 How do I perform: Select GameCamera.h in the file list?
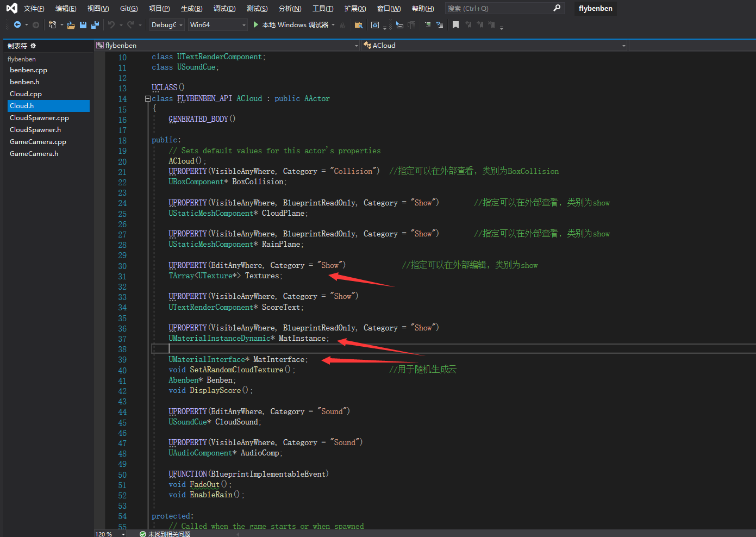[x=34, y=154]
